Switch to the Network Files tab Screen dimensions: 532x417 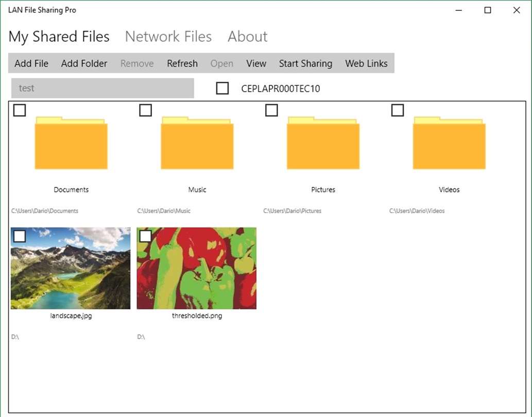(168, 37)
